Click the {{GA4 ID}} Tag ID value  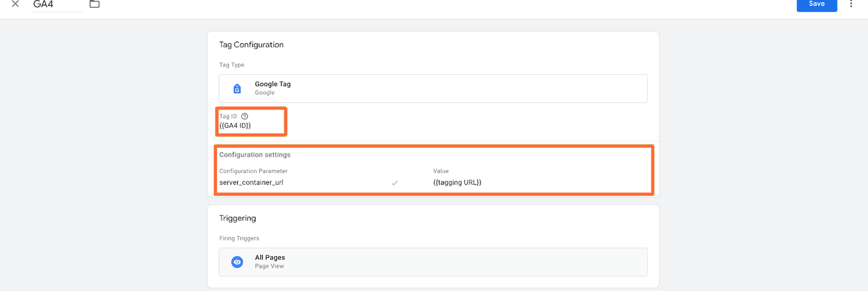[235, 126]
